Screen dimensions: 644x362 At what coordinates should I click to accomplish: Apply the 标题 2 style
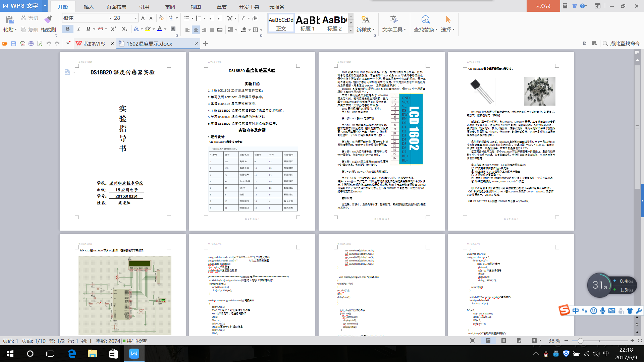334,23
